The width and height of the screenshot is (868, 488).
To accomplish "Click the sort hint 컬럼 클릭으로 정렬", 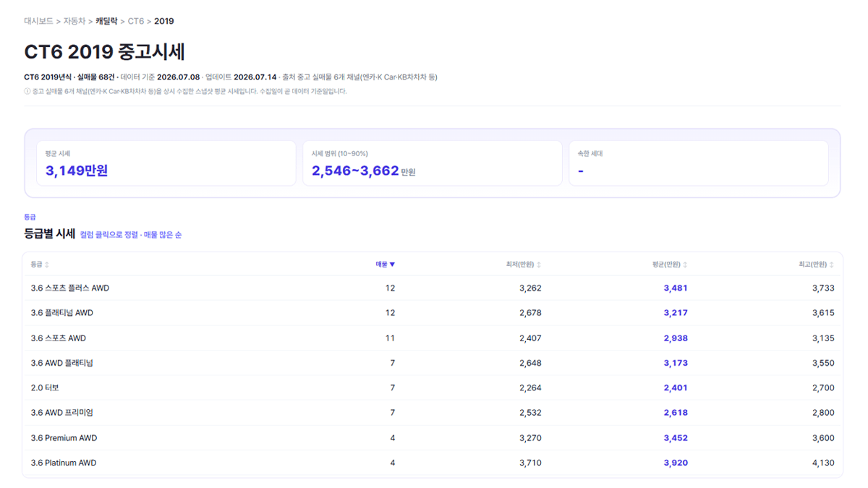I will [108, 235].
